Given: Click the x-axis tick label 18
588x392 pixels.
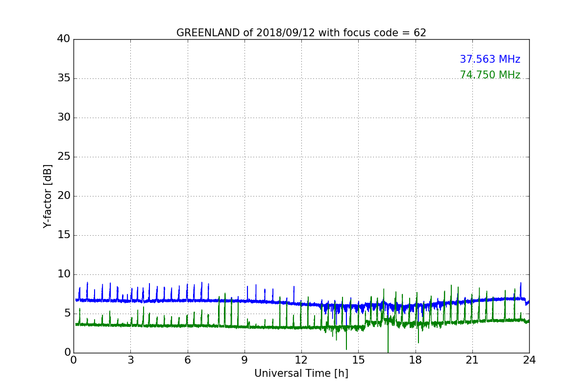Looking at the screenshot, I should pos(416,360).
